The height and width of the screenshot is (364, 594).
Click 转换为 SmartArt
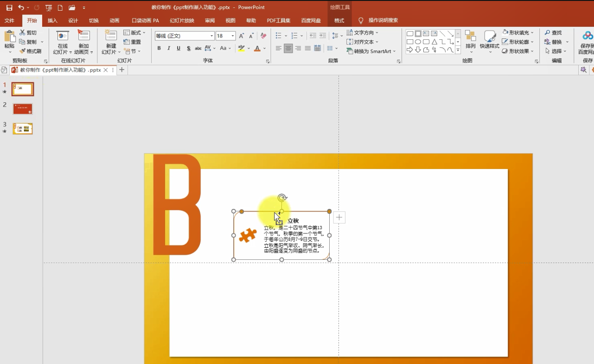(x=371, y=51)
